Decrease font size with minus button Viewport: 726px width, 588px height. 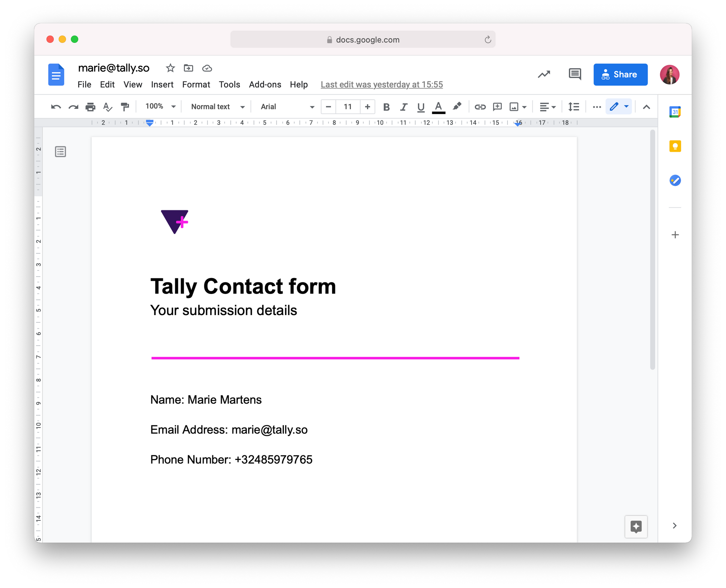[329, 107]
